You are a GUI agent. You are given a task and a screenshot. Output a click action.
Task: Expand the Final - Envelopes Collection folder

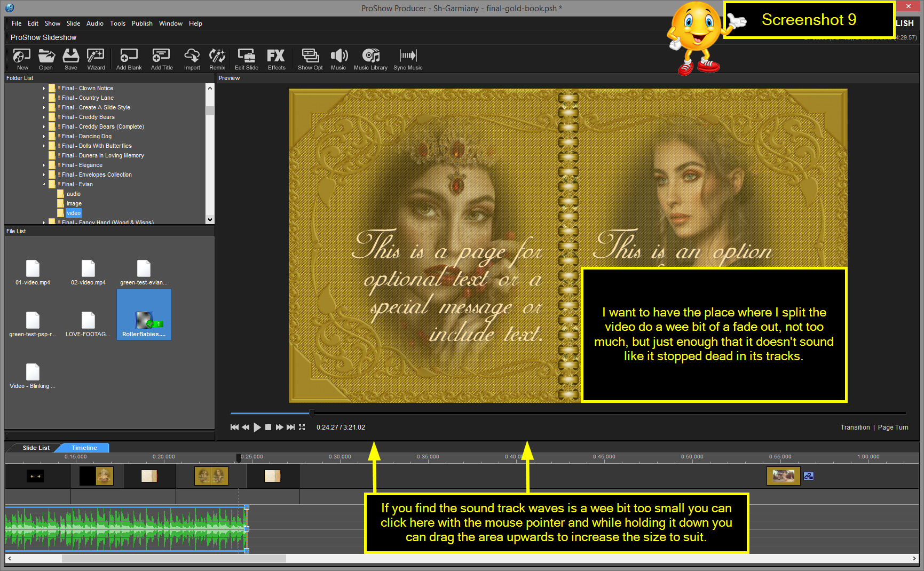point(44,175)
